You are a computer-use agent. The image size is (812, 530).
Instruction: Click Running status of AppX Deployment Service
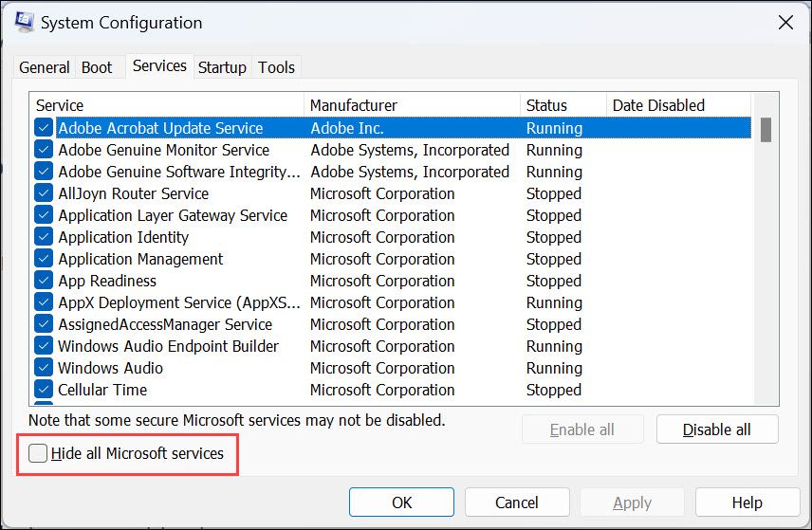(554, 302)
